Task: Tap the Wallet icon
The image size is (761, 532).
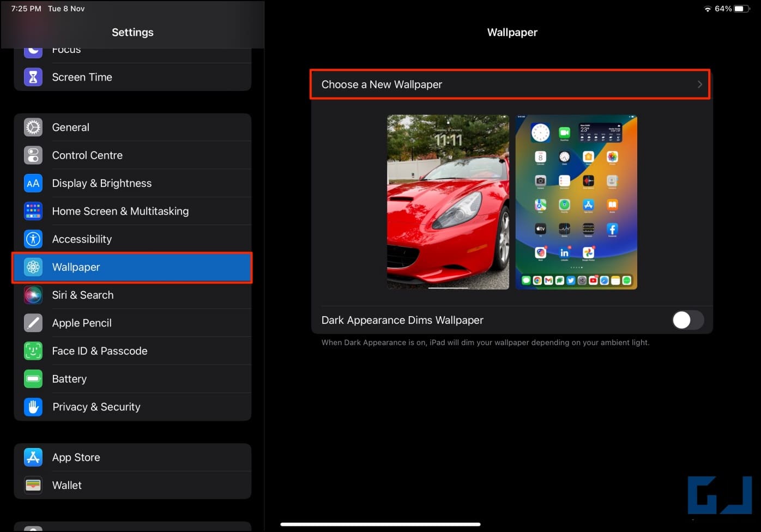Action: (x=33, y=485)
